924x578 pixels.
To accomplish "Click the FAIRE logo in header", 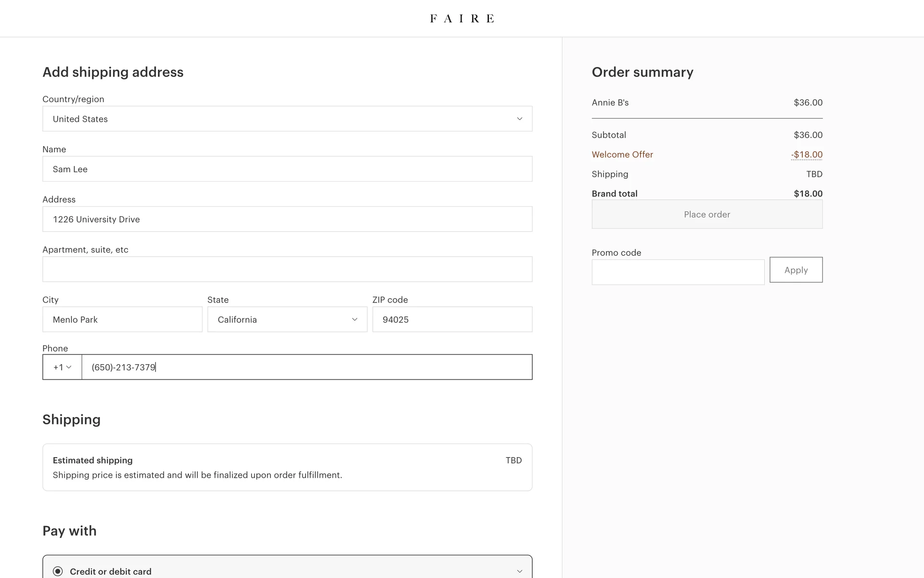I will [x=462, y=18].
